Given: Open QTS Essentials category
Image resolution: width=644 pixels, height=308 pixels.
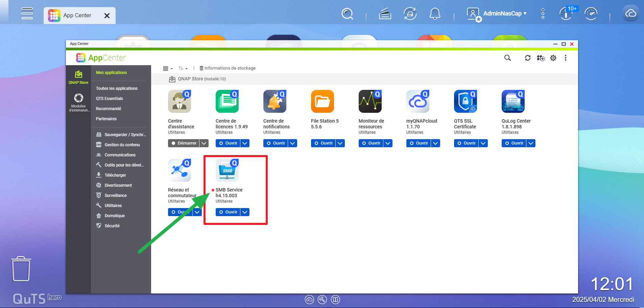Looking at the screenshot, I should [x=109, y=99].
